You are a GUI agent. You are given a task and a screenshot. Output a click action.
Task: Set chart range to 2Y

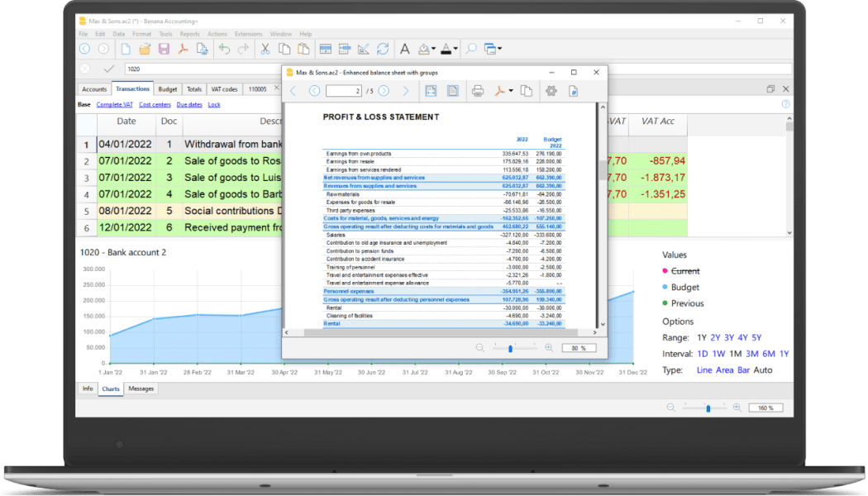click(715, 337)
